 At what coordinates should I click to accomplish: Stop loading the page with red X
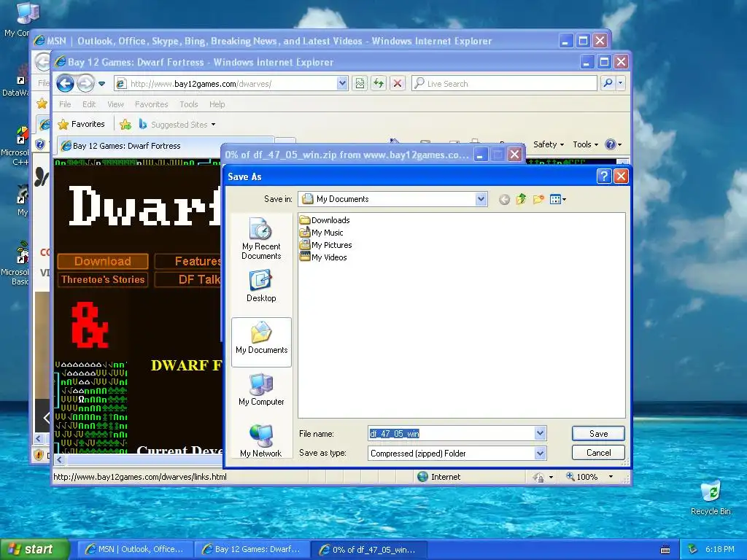pyautogui.click(x=398, y=84)
